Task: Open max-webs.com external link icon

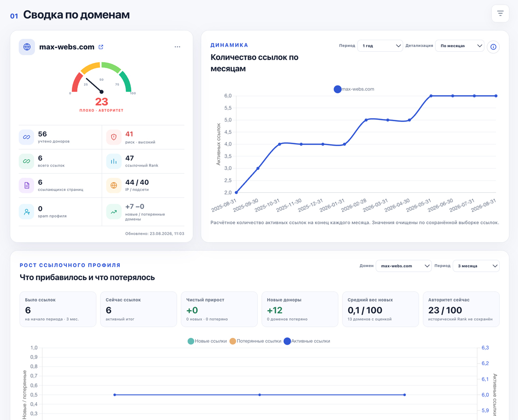Action: [101, 47]
